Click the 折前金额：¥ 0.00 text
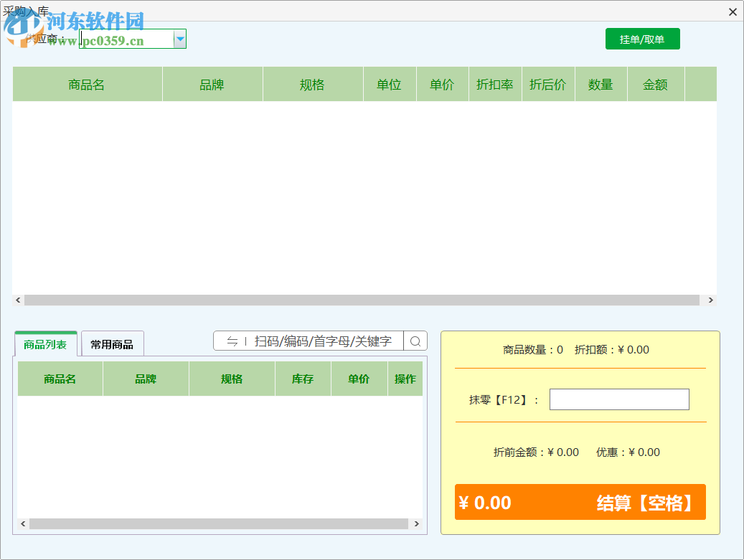 click(536, 452)
